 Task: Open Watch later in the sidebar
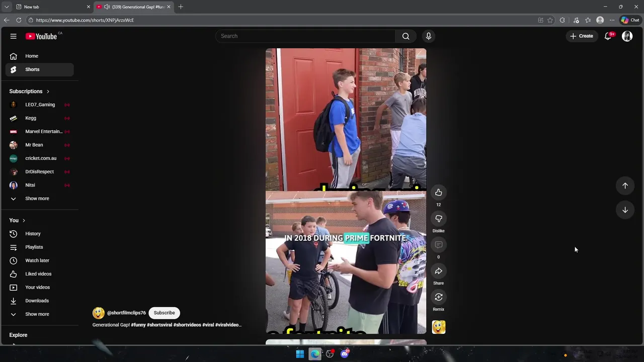[39, 260]
